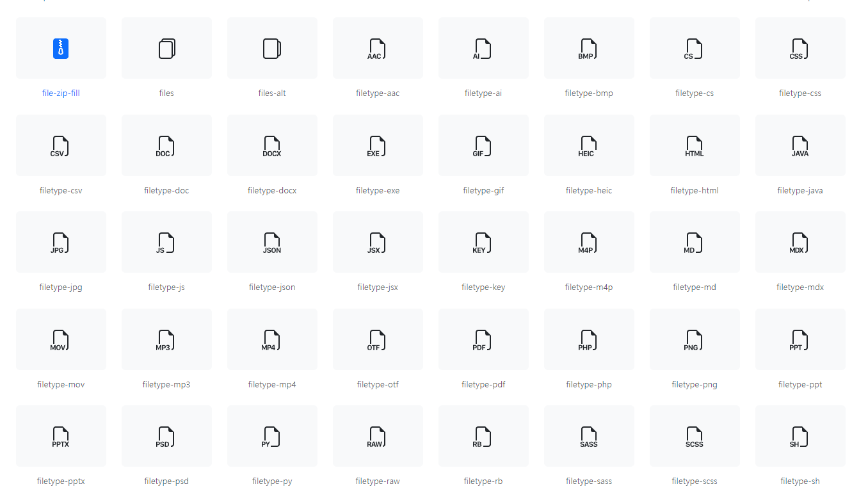Pick the filetype-java icon

point(800,146)
